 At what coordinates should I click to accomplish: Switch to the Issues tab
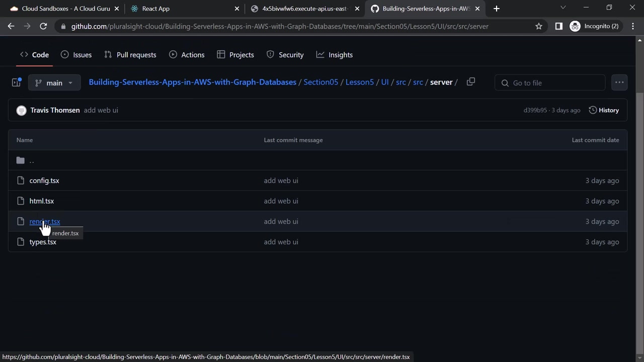tap(76, 55)
